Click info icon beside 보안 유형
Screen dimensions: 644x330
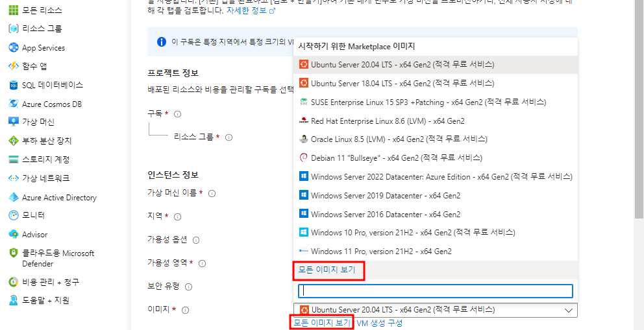pos(189,287)
